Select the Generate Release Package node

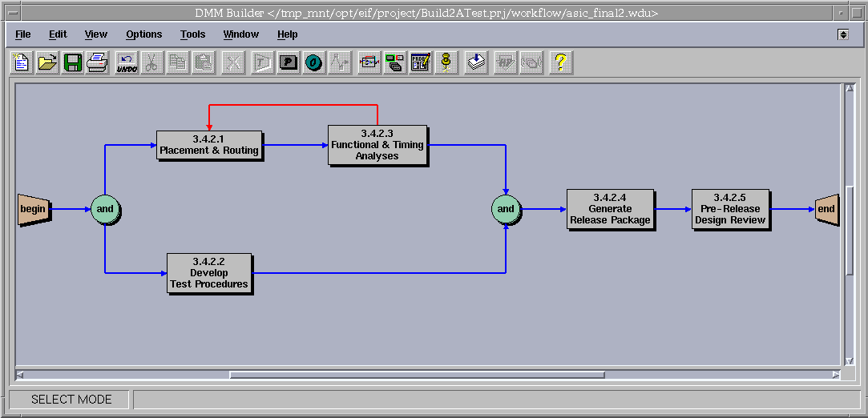point(610,209)
